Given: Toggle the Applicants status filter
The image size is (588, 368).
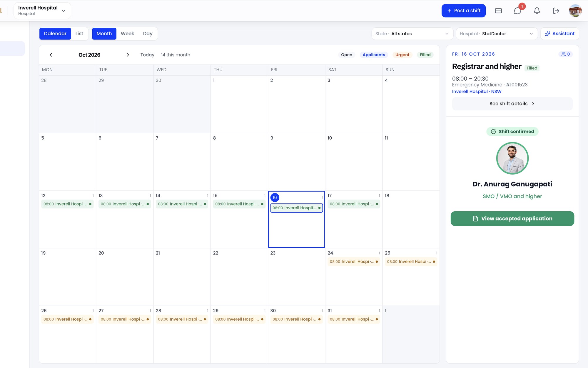Looking at the screenshot, I should point(374,55).
